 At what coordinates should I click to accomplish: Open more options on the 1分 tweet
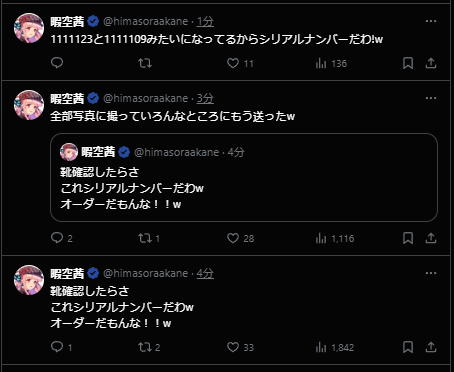(x=431, y=21)
